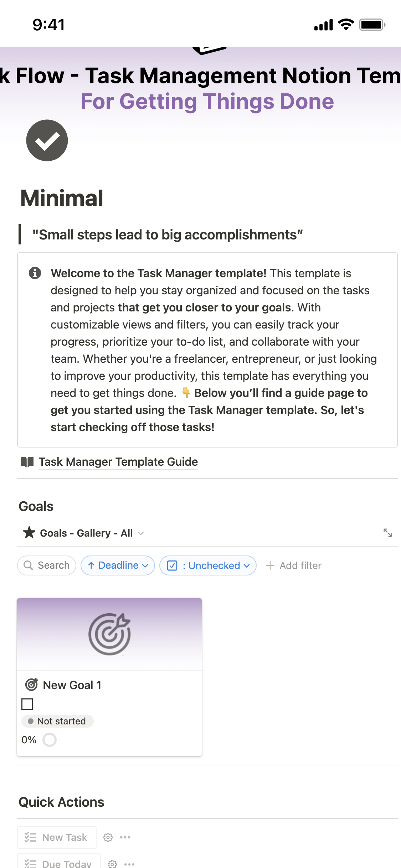Click the info icon in the welcome callout

35,273
